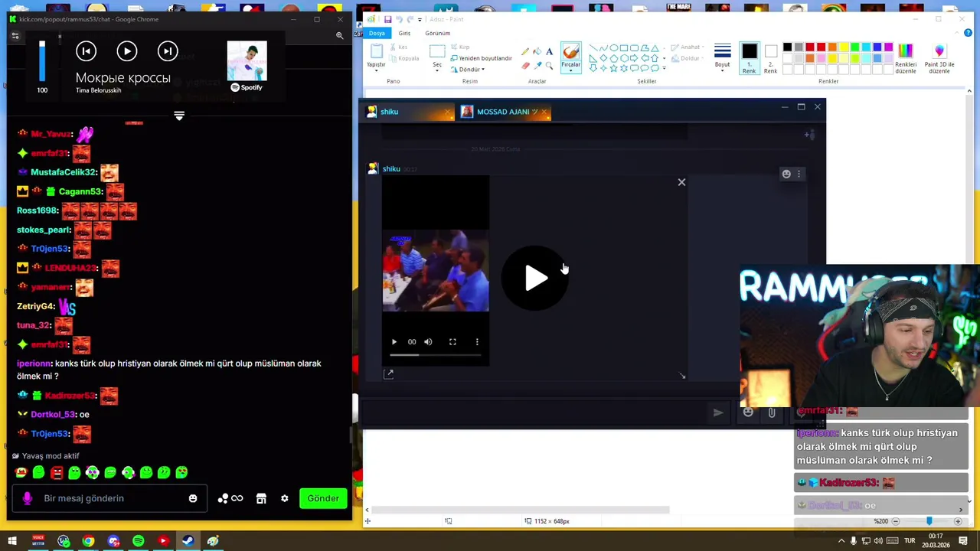Open Spotify from the Windows taskbar
980x551 pixels.
click(x=138, y=541)
